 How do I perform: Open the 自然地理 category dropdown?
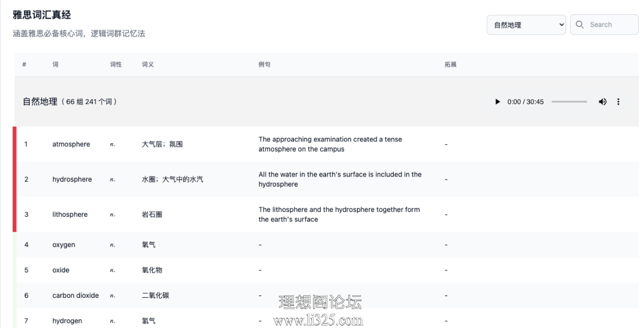point(526,25)
